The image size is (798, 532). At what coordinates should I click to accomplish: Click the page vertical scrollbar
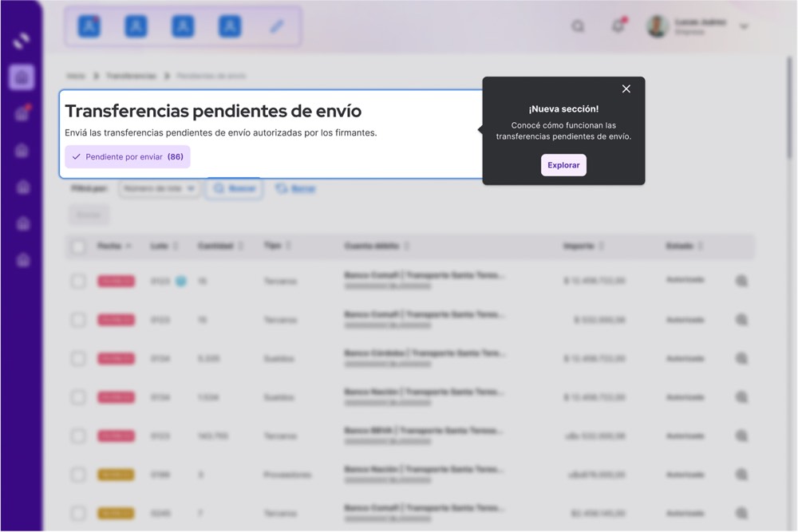click(789, 109)
